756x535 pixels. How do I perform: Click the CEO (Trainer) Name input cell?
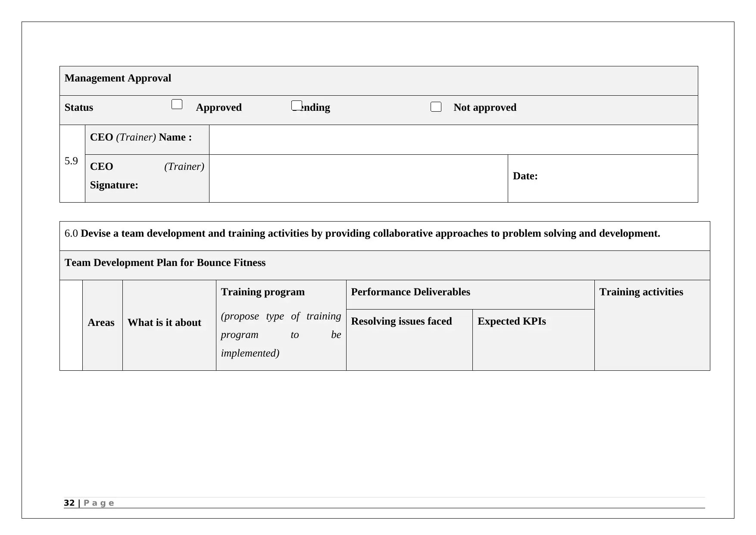453,140
